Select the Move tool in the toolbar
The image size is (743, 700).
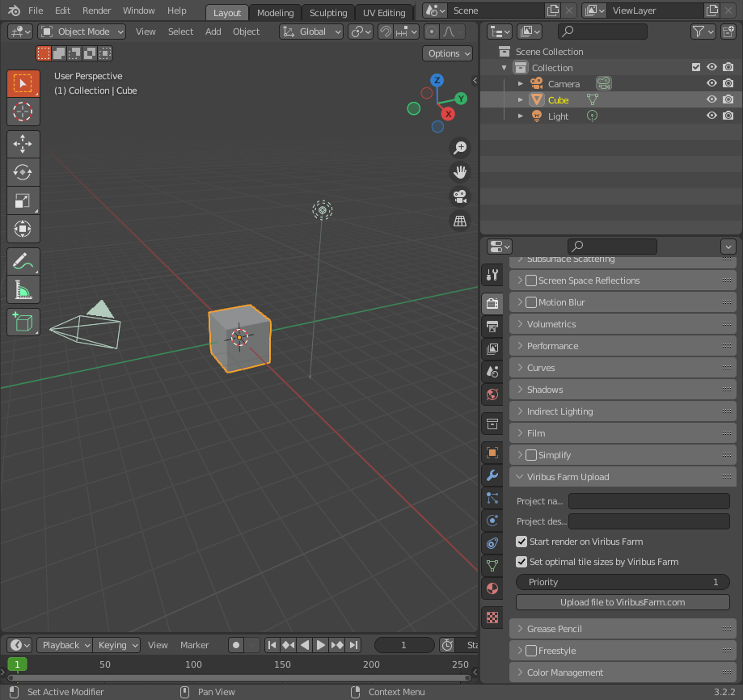click(x=23, y=144)
